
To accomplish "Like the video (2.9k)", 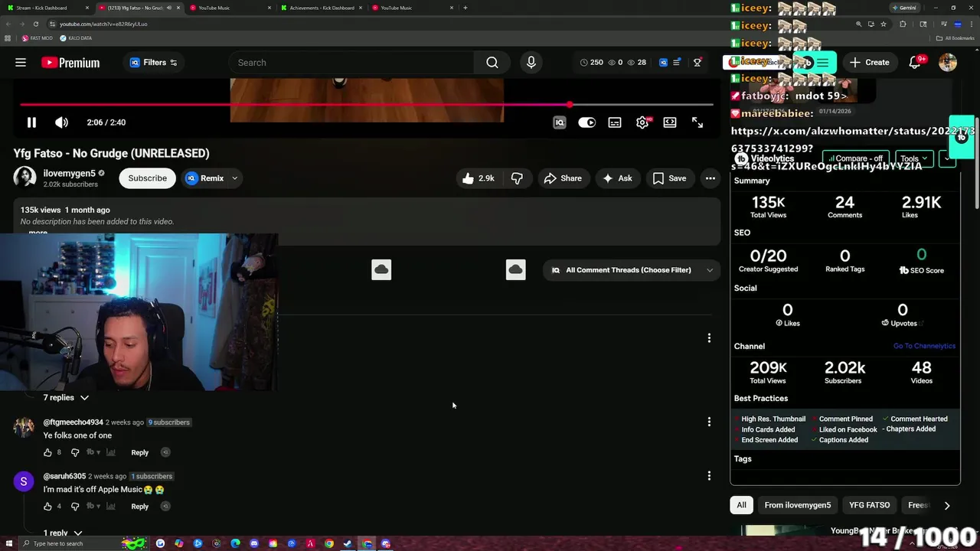I will [x=478, y=178].
